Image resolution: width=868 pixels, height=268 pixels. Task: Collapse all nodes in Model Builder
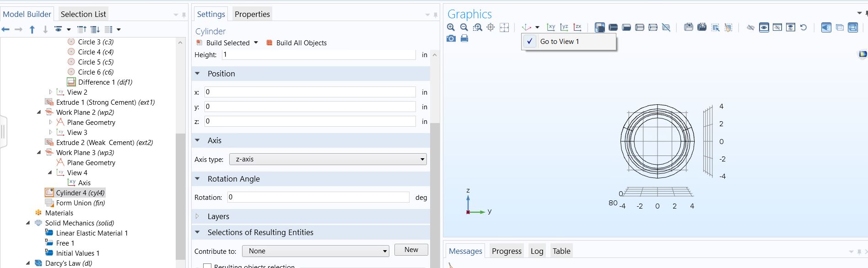[x=81, y=29]
